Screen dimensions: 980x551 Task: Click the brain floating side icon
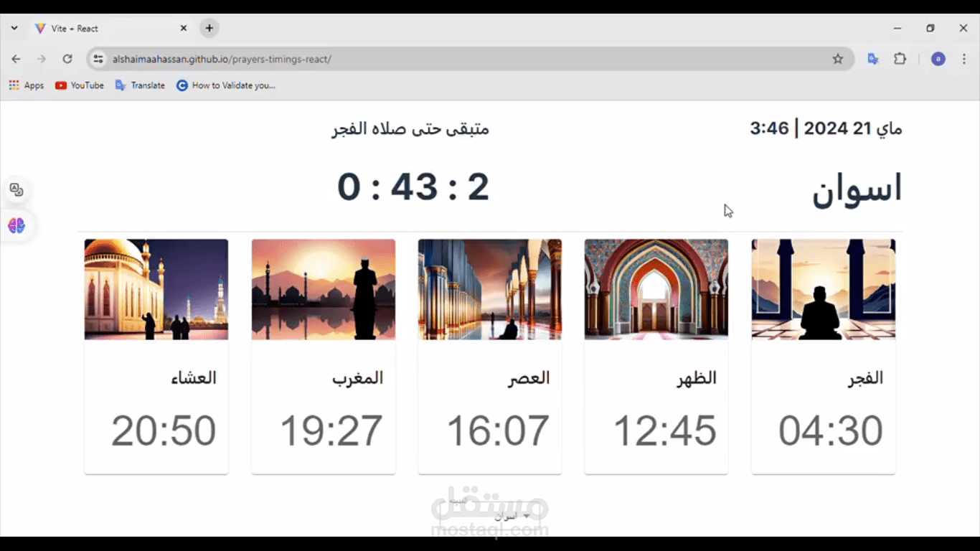click(17, 225)
